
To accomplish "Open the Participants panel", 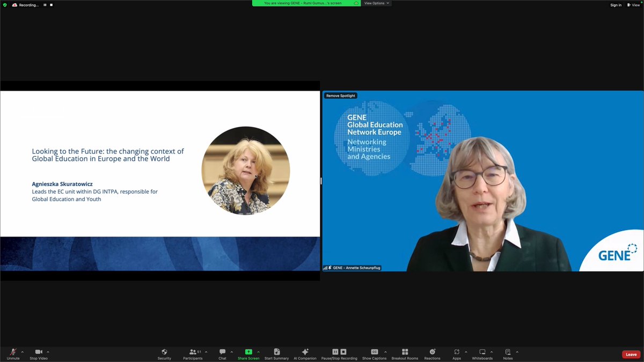I will coord(193,354).
